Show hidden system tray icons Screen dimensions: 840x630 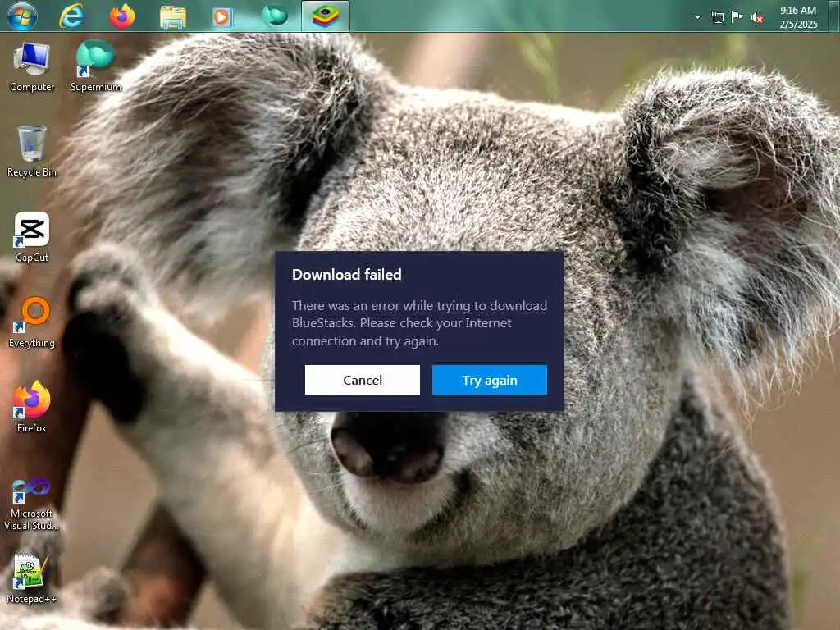tap(697, 17)
